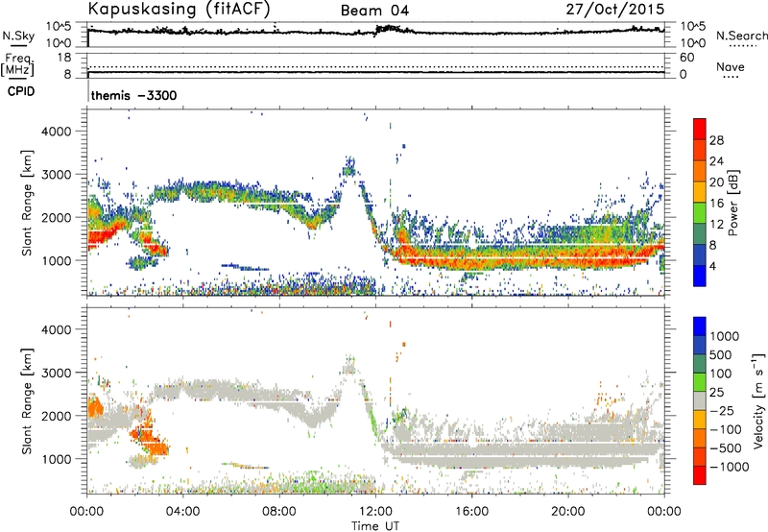
Task: Select the CPID row label
Action: tap(21, 91)
